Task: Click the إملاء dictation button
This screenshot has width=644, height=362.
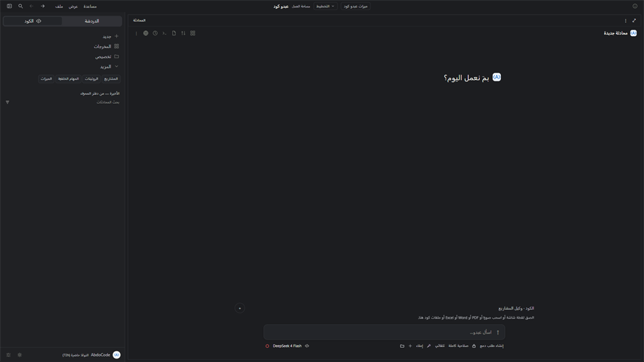Action: tap(420, 346)
